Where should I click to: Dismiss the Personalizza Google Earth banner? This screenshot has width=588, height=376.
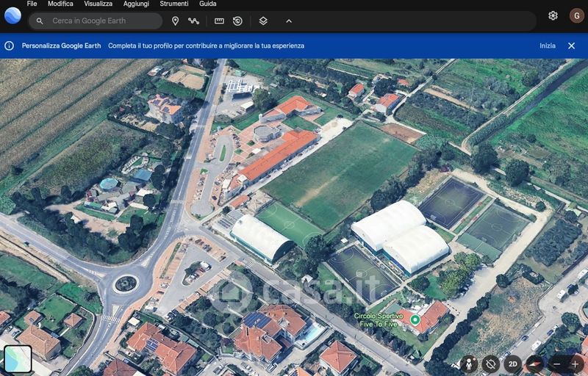(571, 46)
